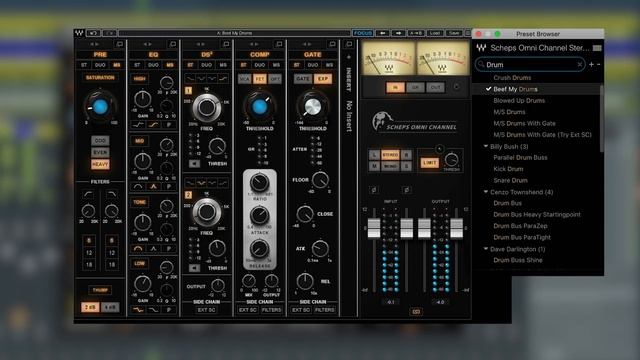Select wide bell icon in TONE band
This screenshot has height=360, width=640.
click(138, 248)
